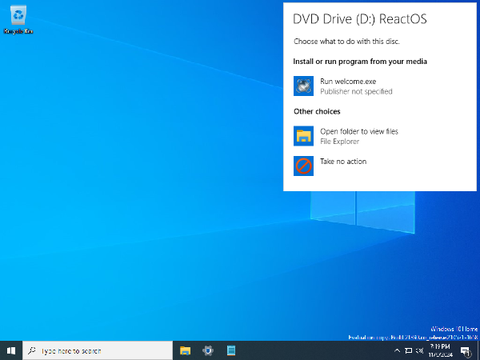The width and height of the screenshot is (480, 360).
Task: Open the gear-shield app in taskbar
Action: click(208, 351)
